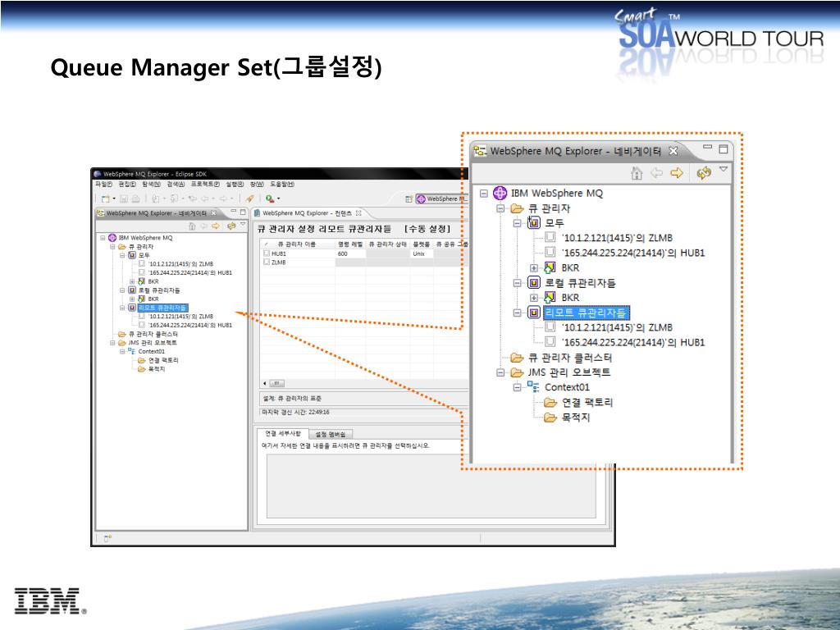This screenshot has width=840, height=630.
Task: Click the Context01 node icon in the enlarged navigator
Action: (533, 387)
